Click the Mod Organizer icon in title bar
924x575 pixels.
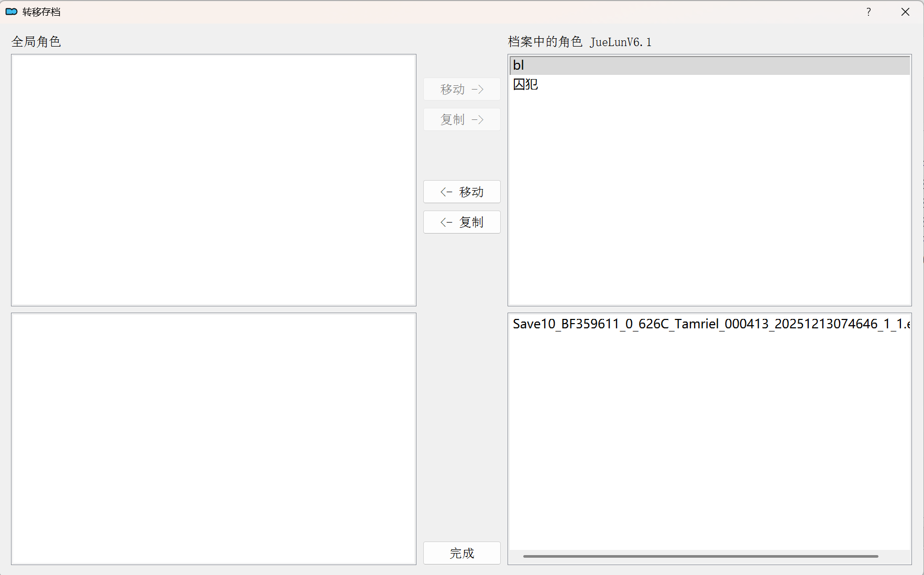click(x=12, y=12)
